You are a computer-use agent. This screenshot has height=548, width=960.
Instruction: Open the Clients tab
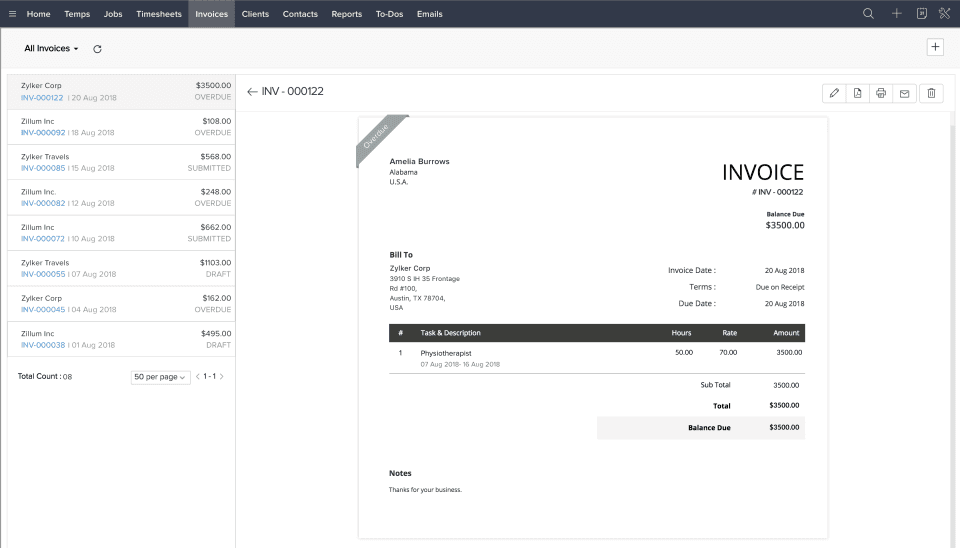coord(255,14)
